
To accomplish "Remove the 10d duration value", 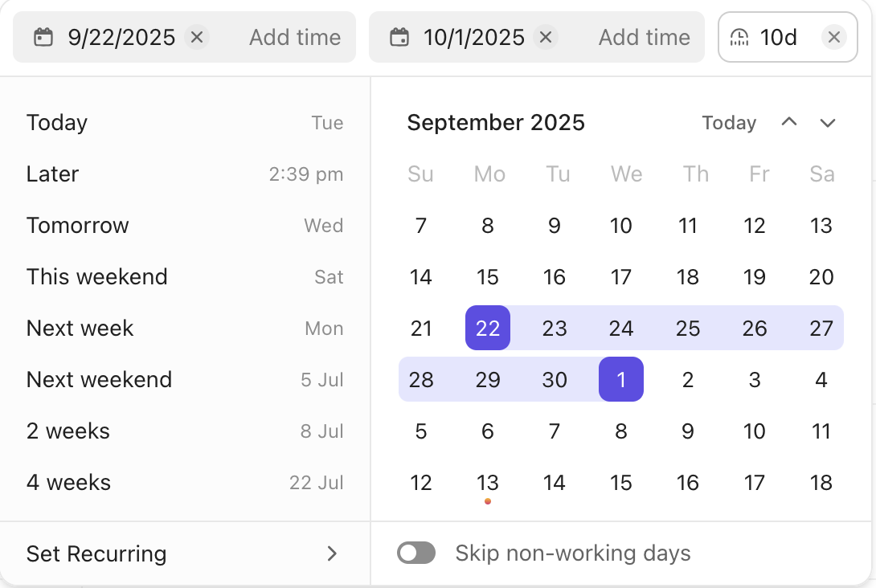I will [834, 37].
